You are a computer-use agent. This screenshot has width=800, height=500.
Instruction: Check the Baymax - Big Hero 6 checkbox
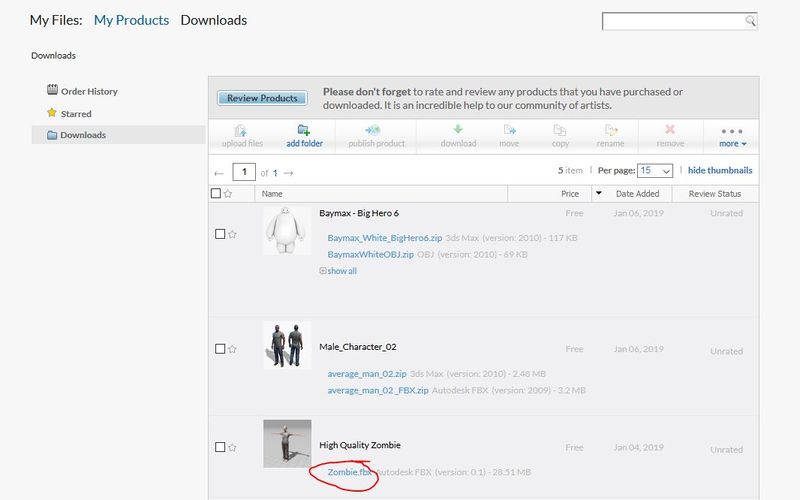pyautogui.click(x=220, y=234)
